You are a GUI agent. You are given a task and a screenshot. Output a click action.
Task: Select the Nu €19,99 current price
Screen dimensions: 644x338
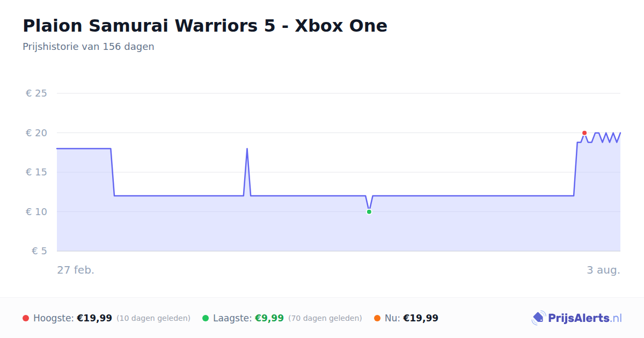tap(421, 318)
